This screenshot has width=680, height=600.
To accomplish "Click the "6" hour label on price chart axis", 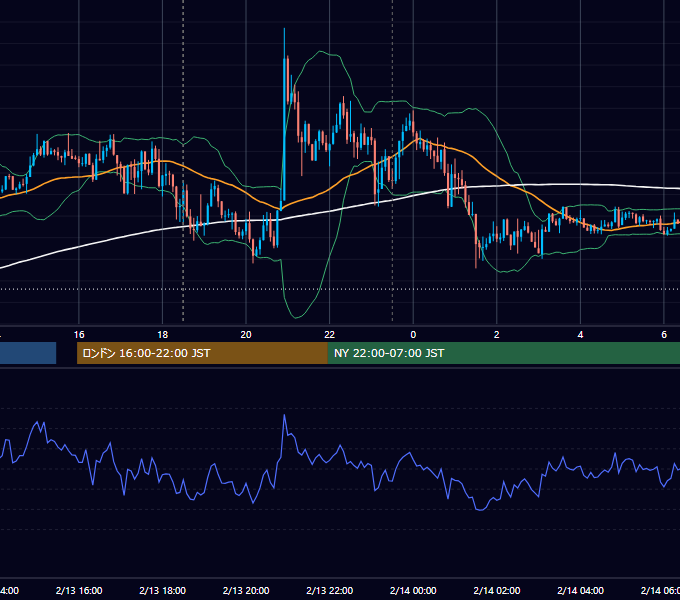I will pos(664,335).
